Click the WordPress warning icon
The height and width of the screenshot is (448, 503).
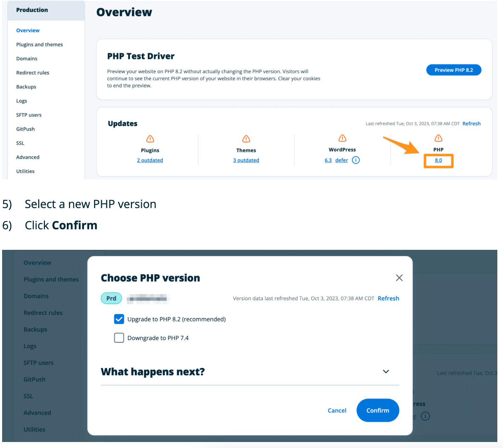coord(342,138)
